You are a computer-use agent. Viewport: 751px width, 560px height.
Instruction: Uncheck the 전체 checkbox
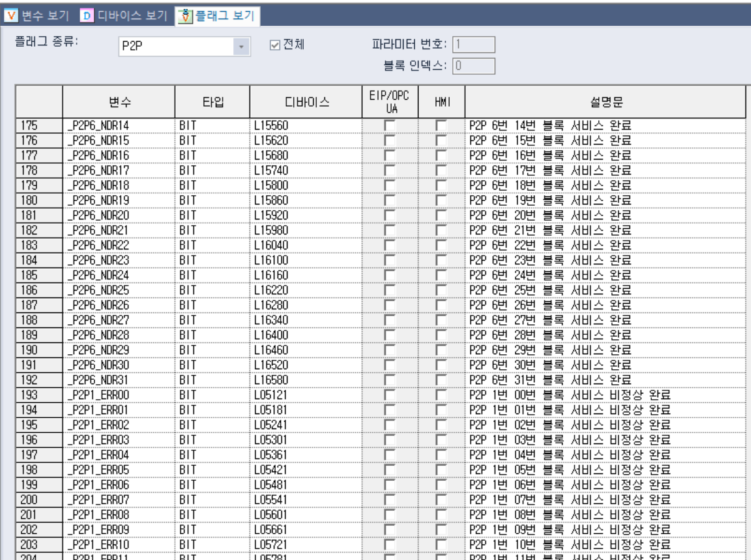point(275,46)
